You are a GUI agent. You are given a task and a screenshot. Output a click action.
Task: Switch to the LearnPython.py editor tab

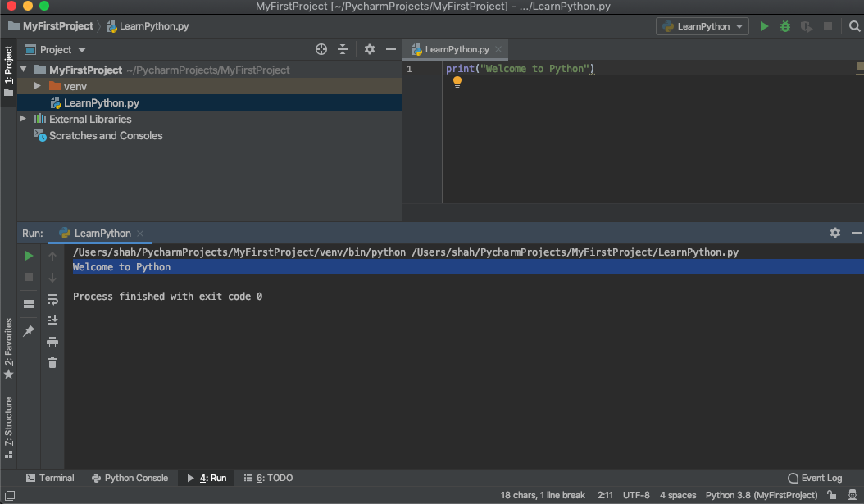457,49
